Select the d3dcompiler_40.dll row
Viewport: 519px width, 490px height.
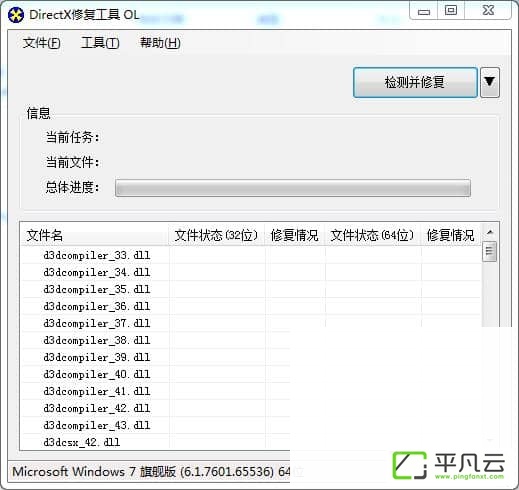156,374
